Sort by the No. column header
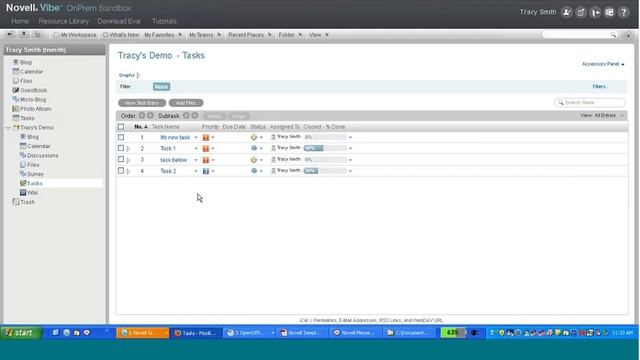This screenshot has height=360, width=640. pos(141,127)
